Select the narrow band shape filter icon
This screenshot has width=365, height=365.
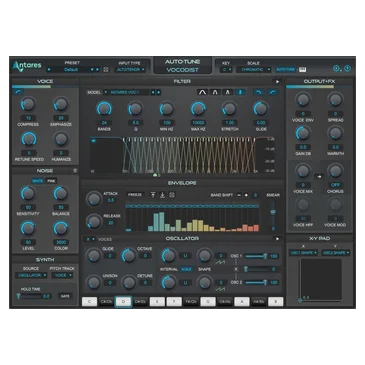tap(228, 92)
